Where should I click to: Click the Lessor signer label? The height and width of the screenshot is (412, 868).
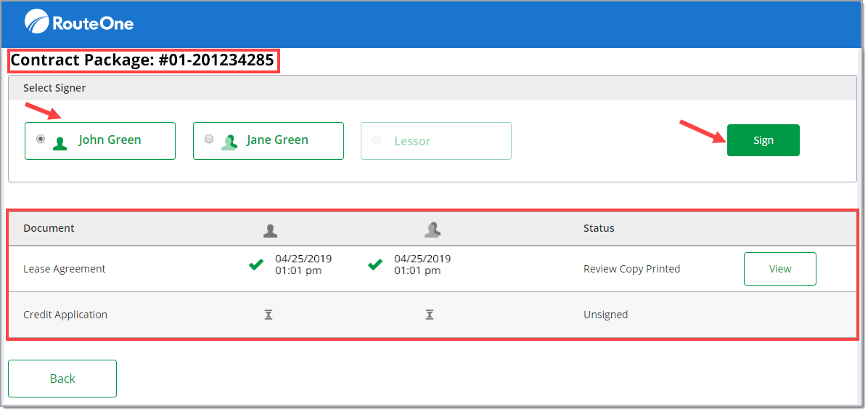(412, 142)
